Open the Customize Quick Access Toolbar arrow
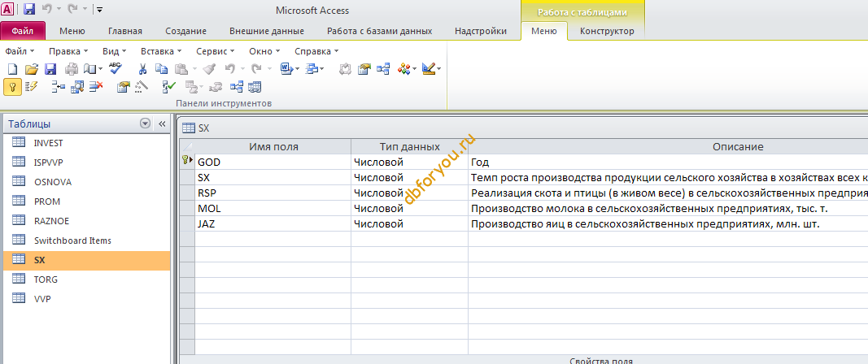Screen dimensions: 868x364 click(98, 10)
